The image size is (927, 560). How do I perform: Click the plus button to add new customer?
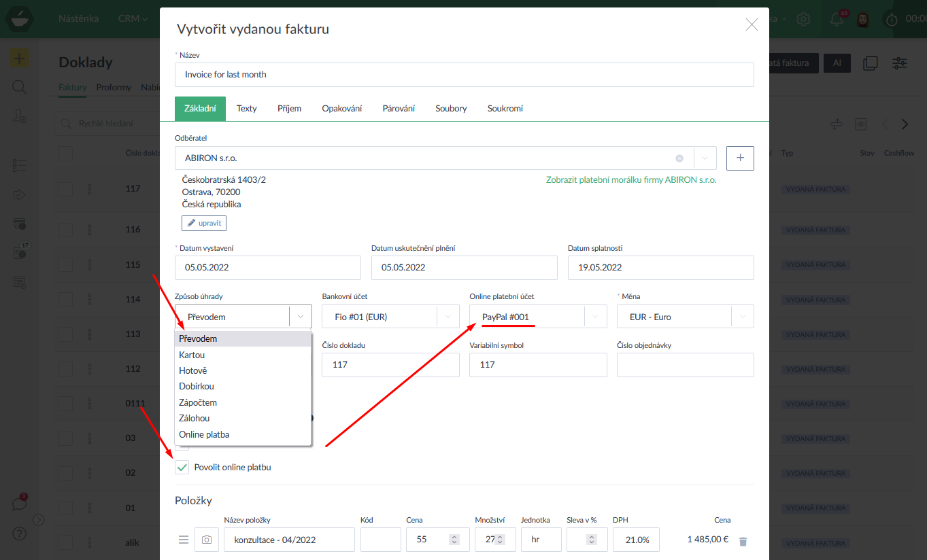click(x=740, y=158)
